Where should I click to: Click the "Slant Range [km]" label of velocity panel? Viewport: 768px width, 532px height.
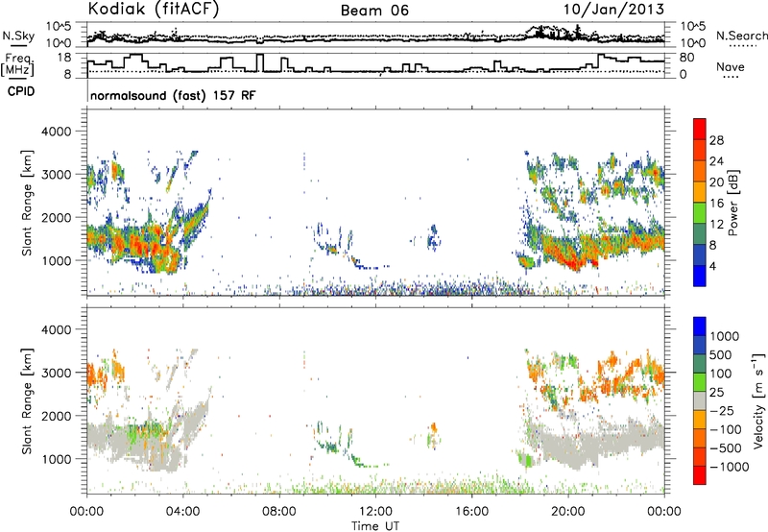(x=27, y=400)
